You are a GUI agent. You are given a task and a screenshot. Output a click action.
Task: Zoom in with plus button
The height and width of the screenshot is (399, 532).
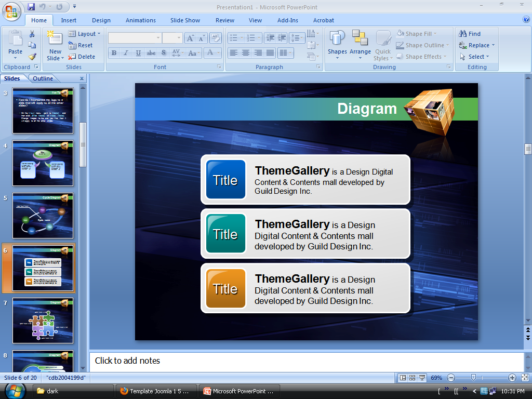(x=512, y=378)
